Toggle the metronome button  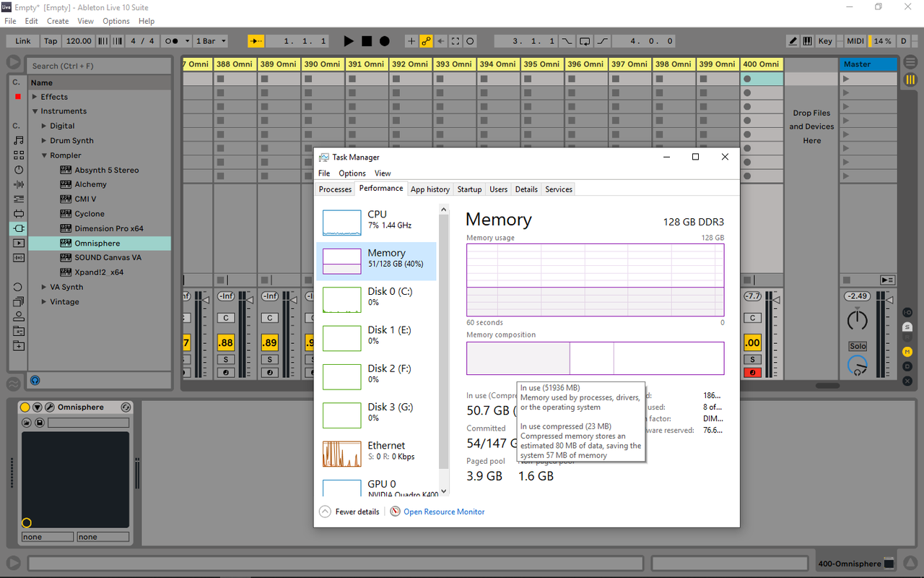172,41
